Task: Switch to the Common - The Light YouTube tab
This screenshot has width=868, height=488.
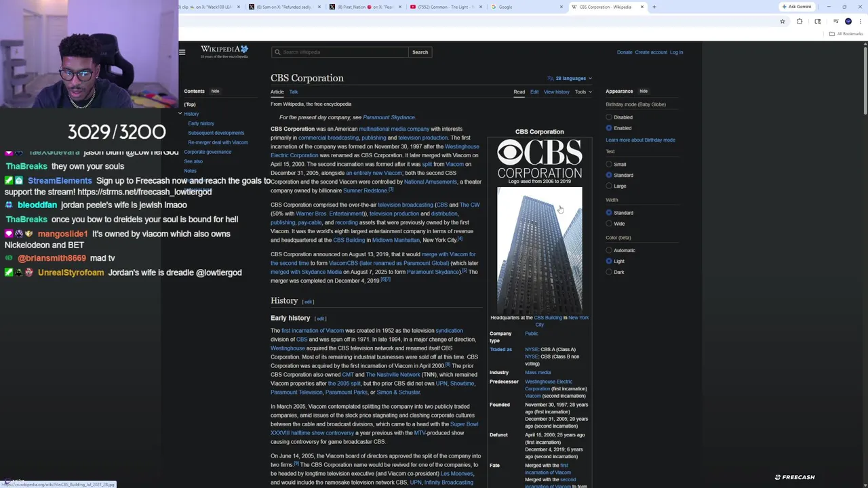Action: (x=446, y=7)
